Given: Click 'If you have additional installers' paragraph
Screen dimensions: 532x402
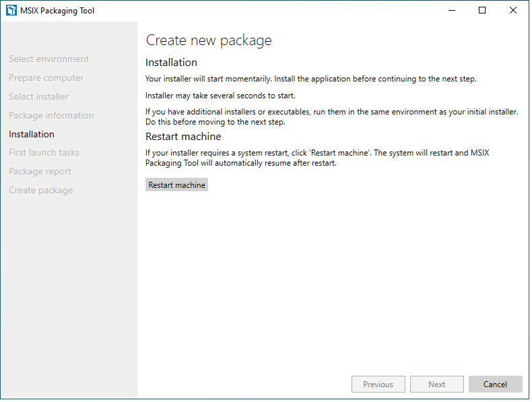Looking at the screenshot, I should pyautogui.click(x=333, y=117).
